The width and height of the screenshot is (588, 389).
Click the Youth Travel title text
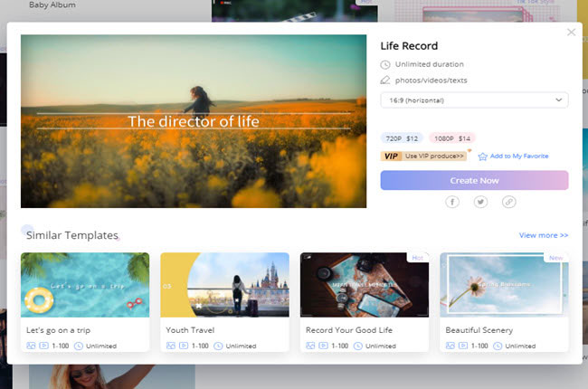190,330
